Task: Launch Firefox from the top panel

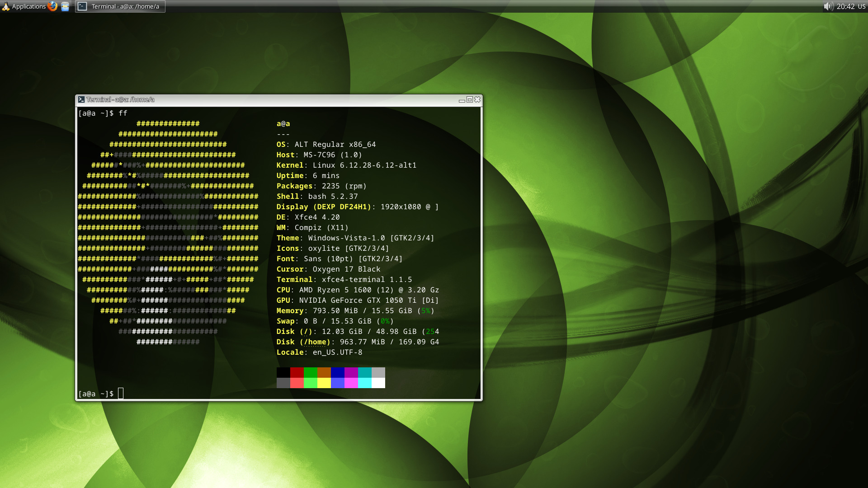Action: (x=52, y=6)
